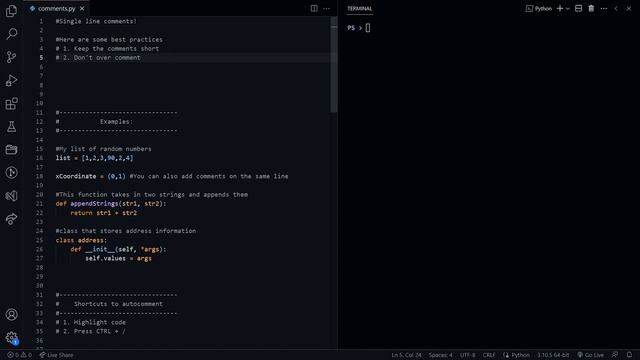Open the Manage gear settings
The image size is (640, 360).
coord(11,338)
